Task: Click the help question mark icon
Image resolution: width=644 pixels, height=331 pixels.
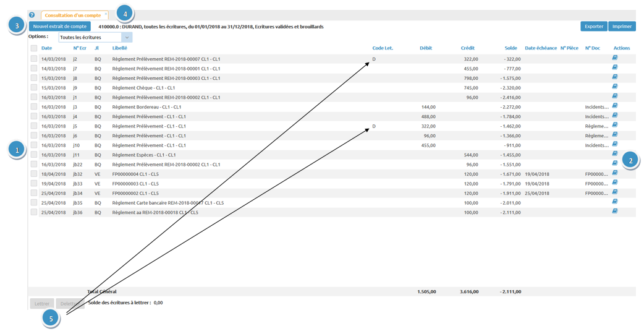Action: [32, 15]
